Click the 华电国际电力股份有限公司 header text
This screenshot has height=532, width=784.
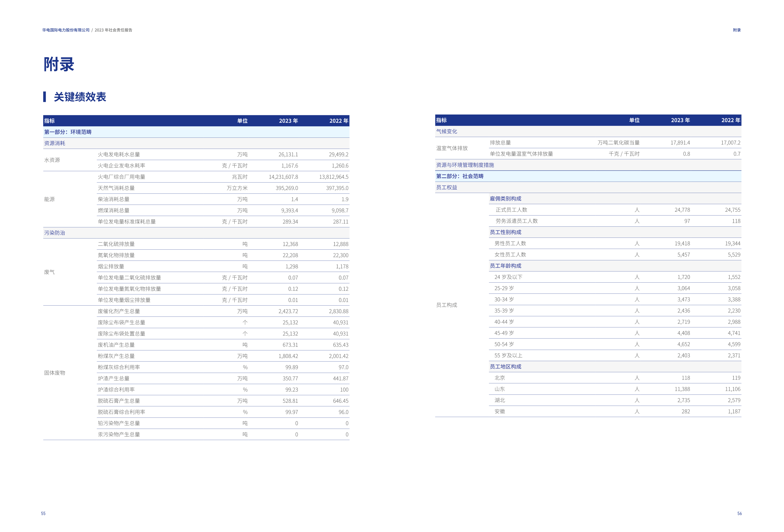66,30
